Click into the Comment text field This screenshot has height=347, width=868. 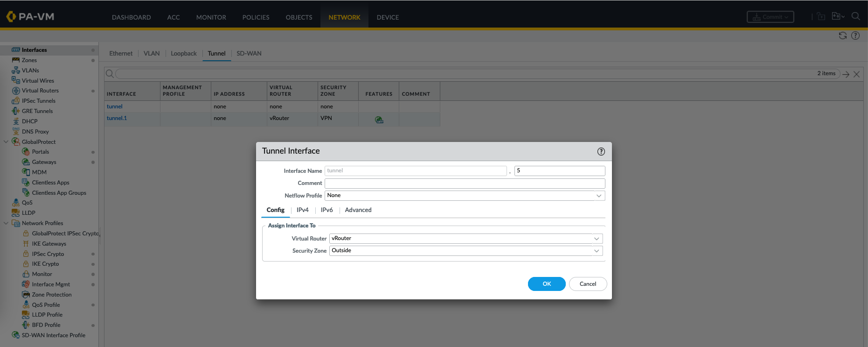tap(465, 184)
